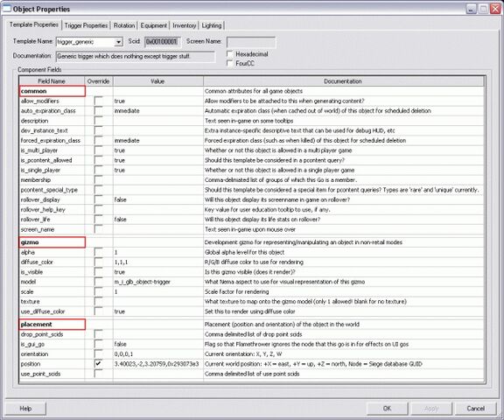Toggle override for rollover_life
The width and height of the screenshot is (504, 420).
[x=98, y=219]
